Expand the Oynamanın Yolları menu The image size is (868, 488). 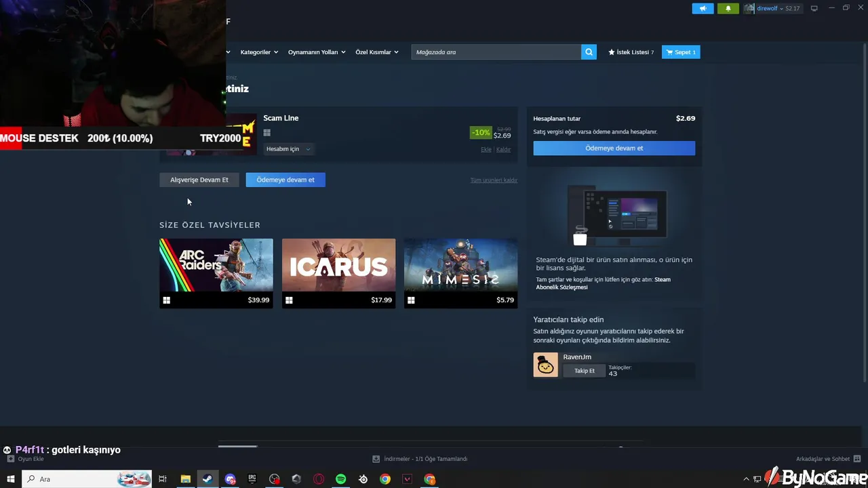[x=317, y=52]
